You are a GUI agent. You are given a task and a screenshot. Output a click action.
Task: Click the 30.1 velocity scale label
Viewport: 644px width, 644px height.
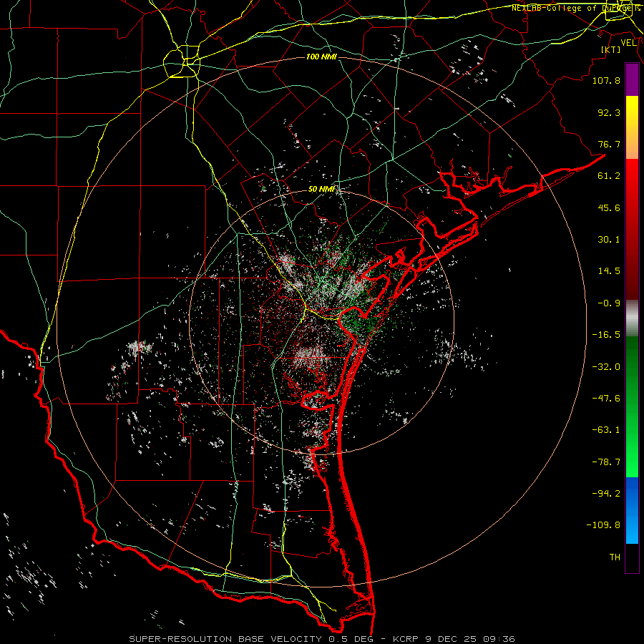click(609, 240)
